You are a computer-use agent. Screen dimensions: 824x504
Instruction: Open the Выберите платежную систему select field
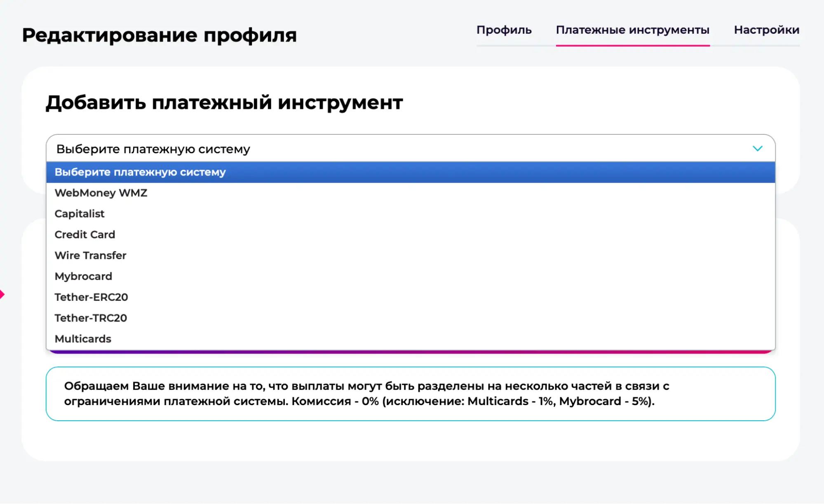point(411,148)
